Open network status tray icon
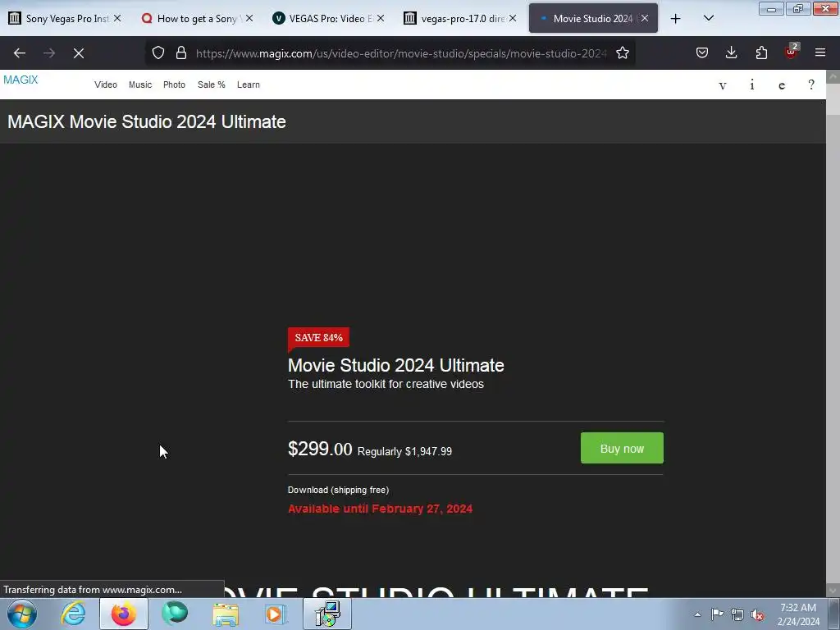Screen dimensions: 840x630 point(737,614)
